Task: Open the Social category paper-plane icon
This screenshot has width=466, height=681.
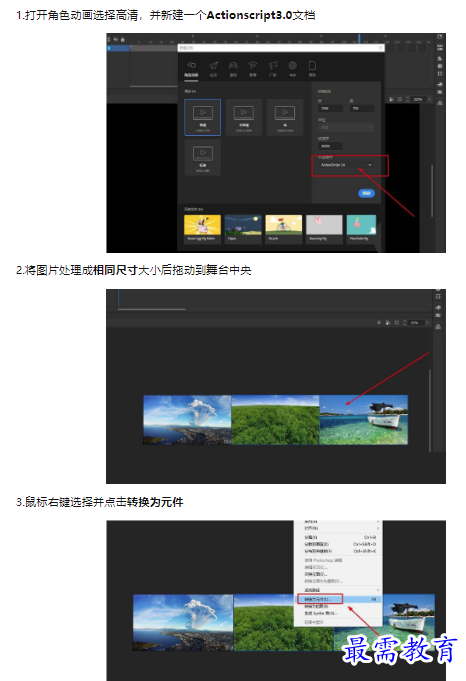Action: (213, 66)
